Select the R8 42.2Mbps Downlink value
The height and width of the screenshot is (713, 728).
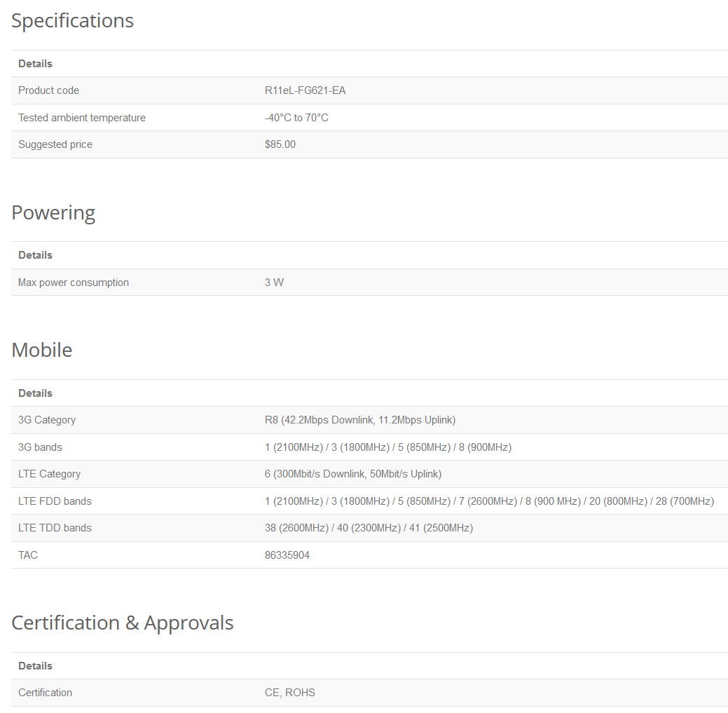tap(360, 420)
